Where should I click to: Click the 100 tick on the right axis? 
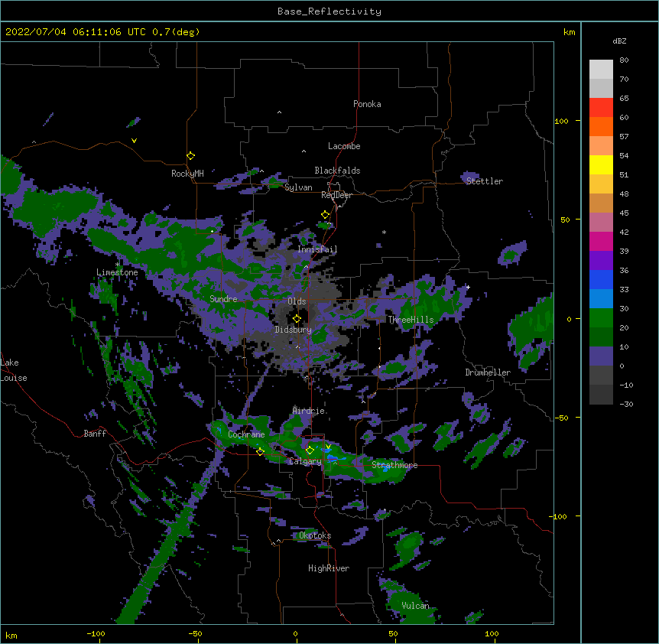click(561, 121)
